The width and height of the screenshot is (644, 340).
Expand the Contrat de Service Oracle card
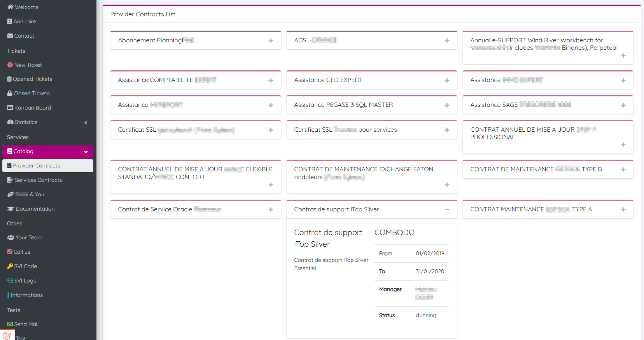point(271,210)
